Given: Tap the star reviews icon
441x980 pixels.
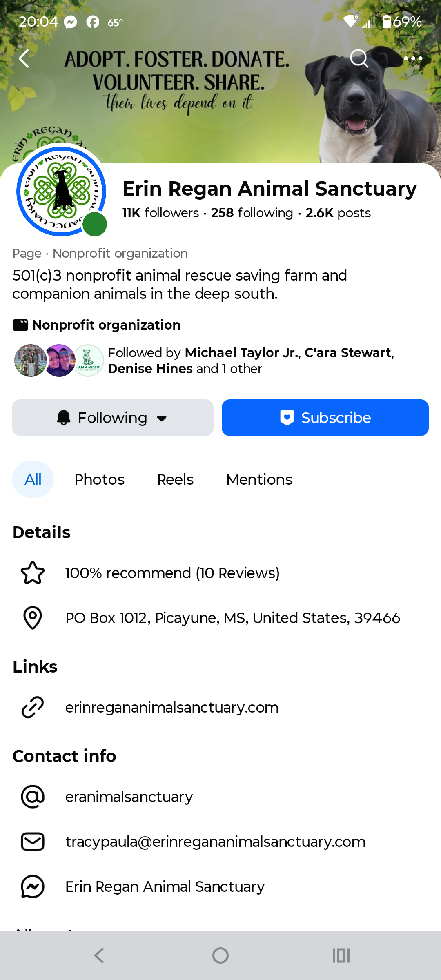Looking at the screenshot, I should 33,573.
